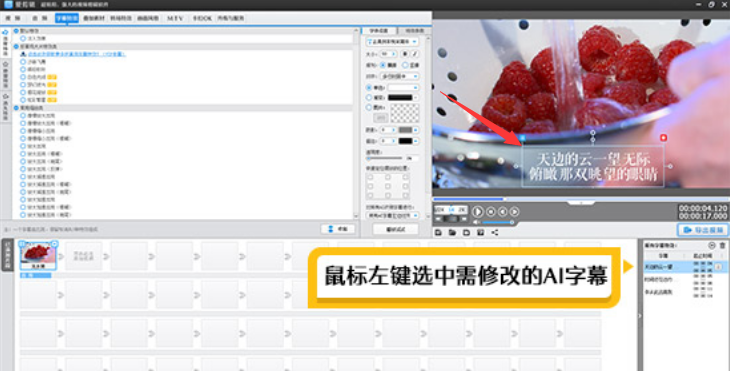Tick the bottom-right subtitle position checkbox
This screenshot has width=730, height=371.
point(406,195)
